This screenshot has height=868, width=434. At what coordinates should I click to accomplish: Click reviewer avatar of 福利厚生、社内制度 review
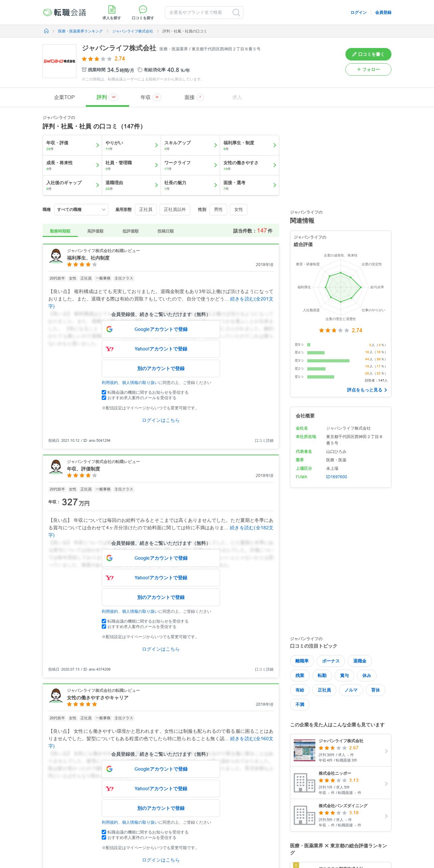pos(56,256)
